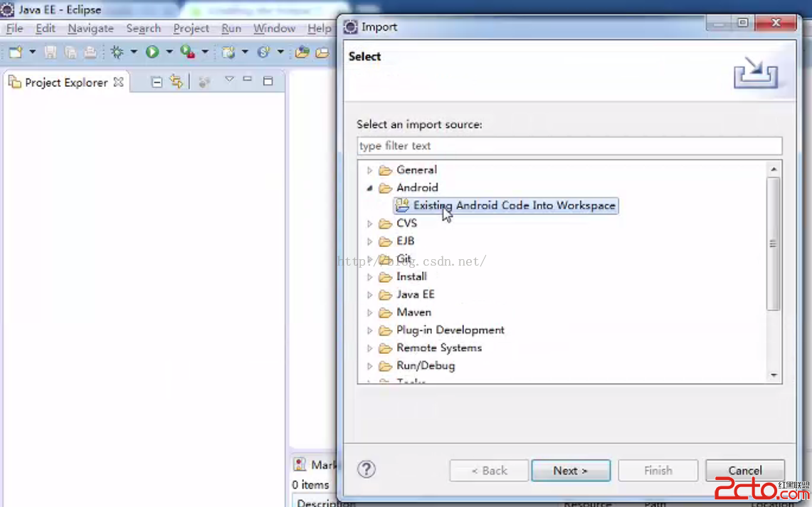Toggle Link with Editor in Project Explorer
Viewport: 812px width, 507px height.
176,81
